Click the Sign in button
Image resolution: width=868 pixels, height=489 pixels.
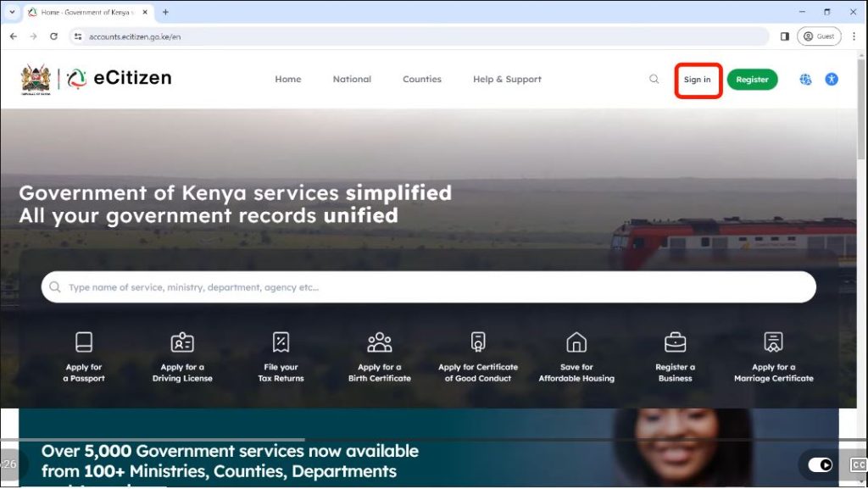point(697,80)
